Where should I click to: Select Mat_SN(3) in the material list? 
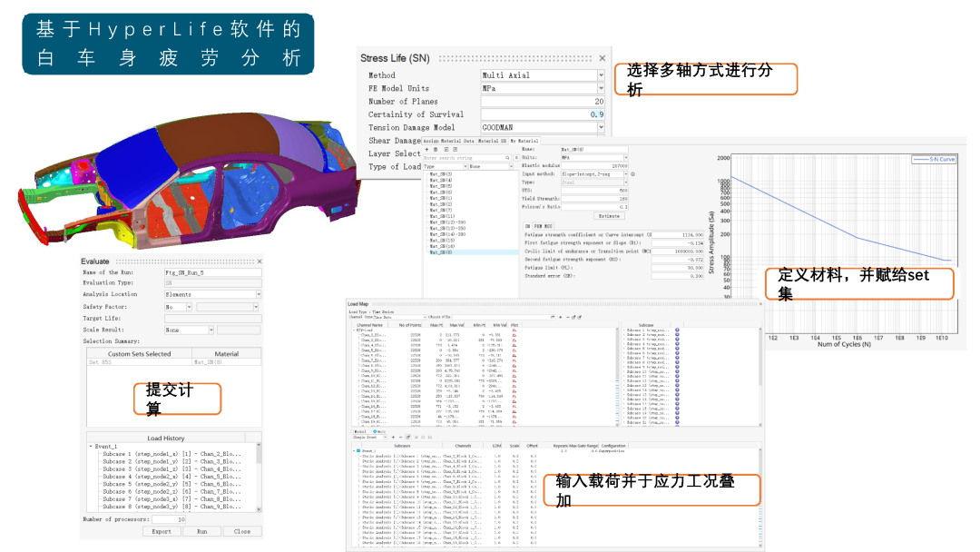tap(441, 173)
